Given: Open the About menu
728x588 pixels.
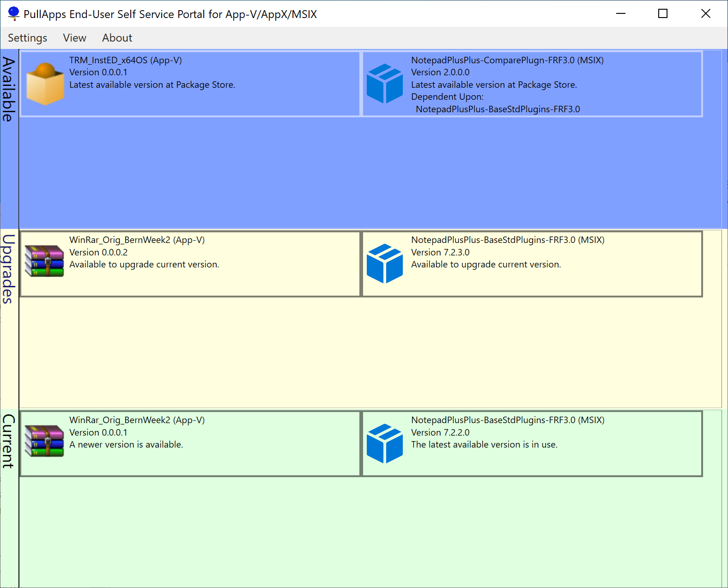Looking at the screenshot, I should 117,38.
